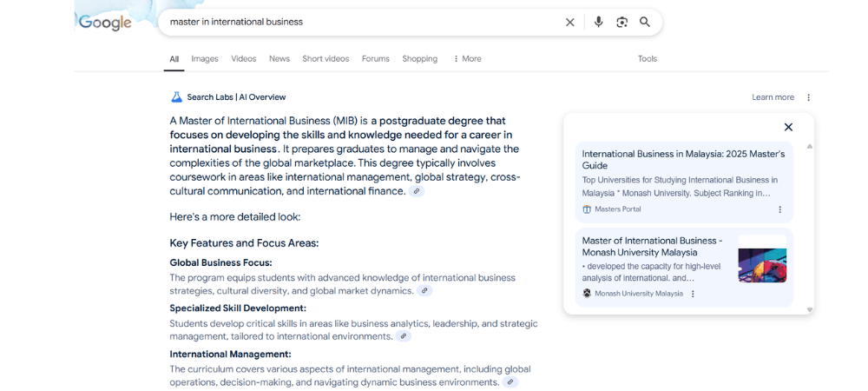The image size is (868, 391).
Task: Select the All results tab
Action: click(174, 59)
